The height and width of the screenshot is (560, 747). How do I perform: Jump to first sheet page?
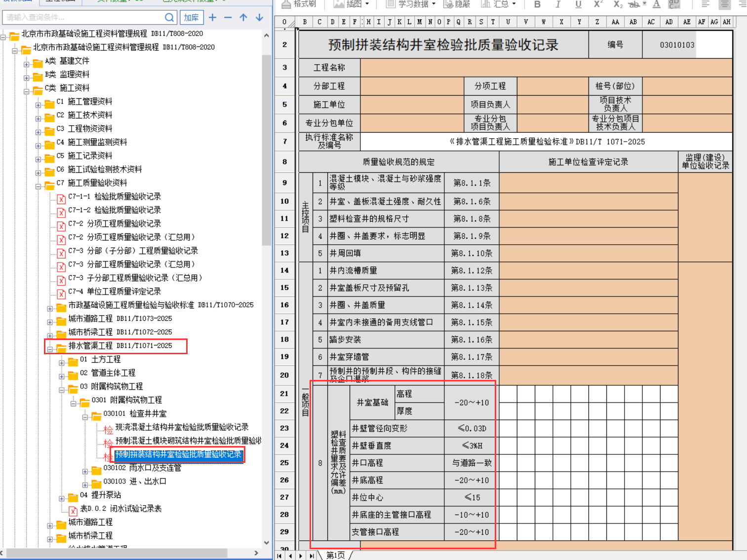[279, 556]
